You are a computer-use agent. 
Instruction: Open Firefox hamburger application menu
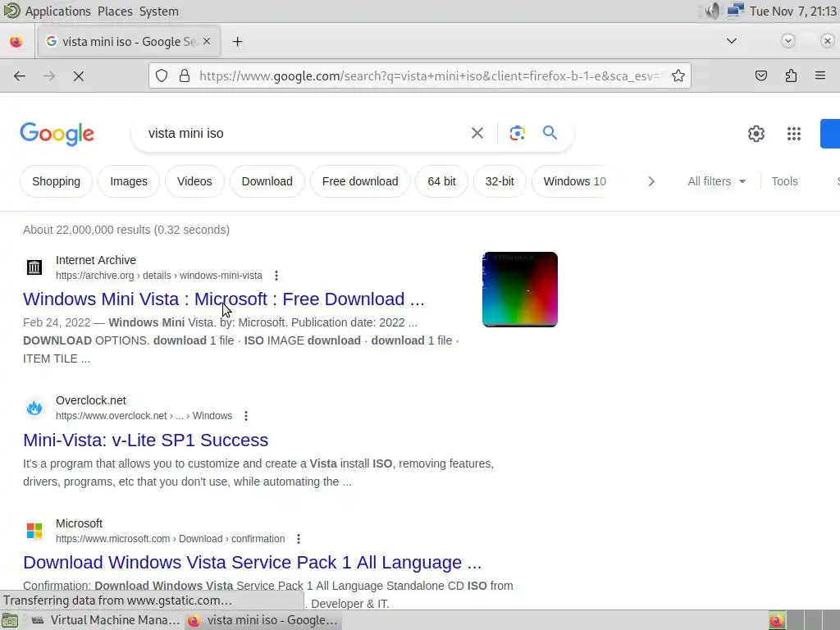(x=820, y=76)
